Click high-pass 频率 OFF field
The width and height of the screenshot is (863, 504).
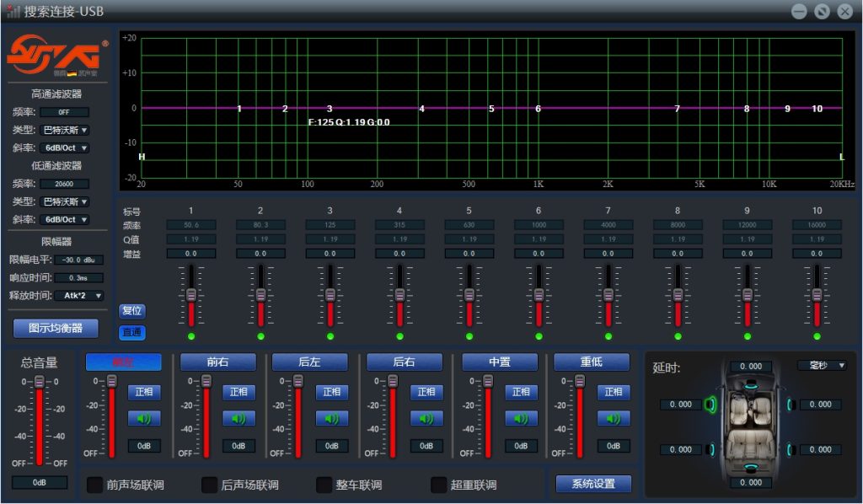click(64, 112)
